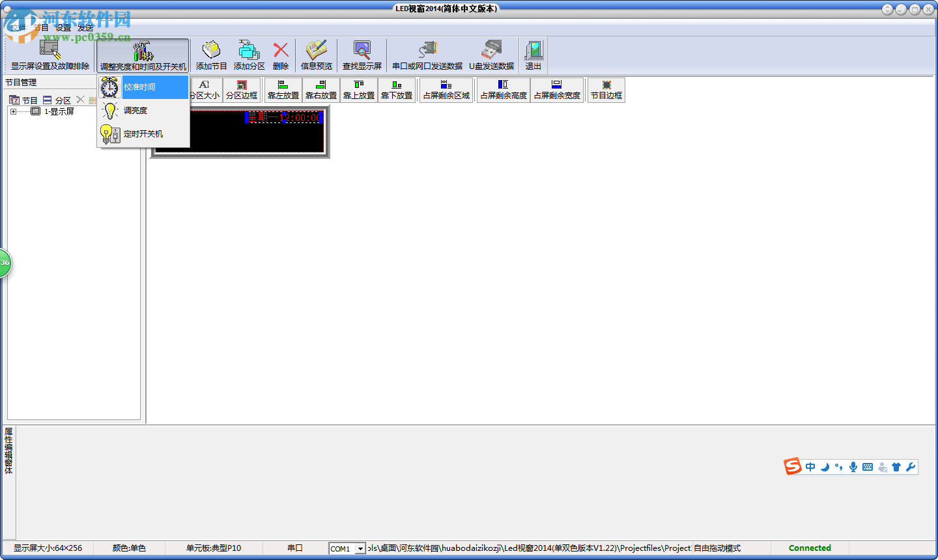This screenshot has width=938, height=560.
Task: Click the Sogou microphone voice input icon
Action: 853,467
